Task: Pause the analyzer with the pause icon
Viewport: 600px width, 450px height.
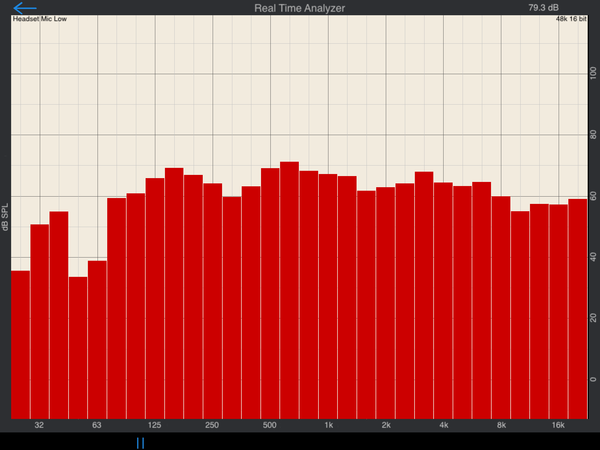Action: [x=140, y=443]
